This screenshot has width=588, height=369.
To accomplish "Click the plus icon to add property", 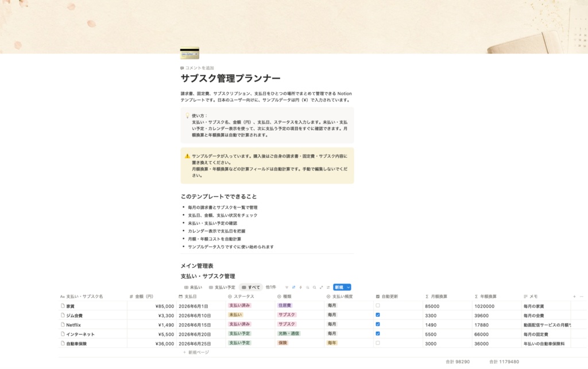I will click(x=574, y=296).
